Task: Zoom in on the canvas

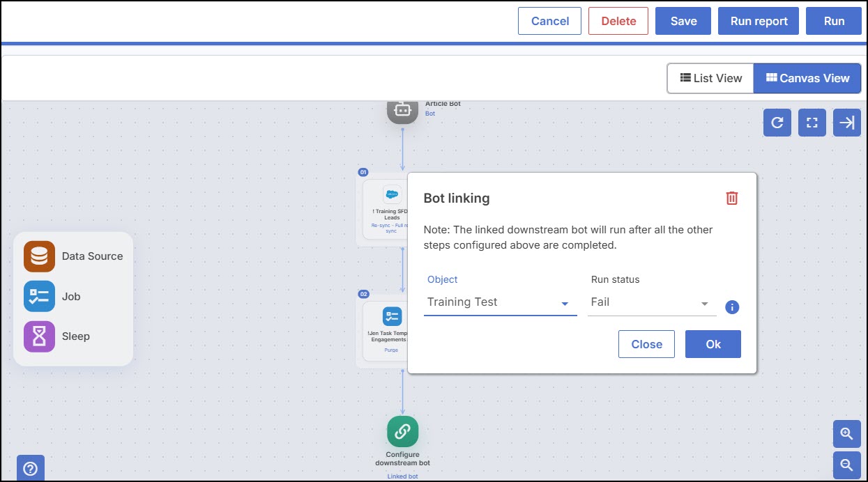Action: click(847, 433)
